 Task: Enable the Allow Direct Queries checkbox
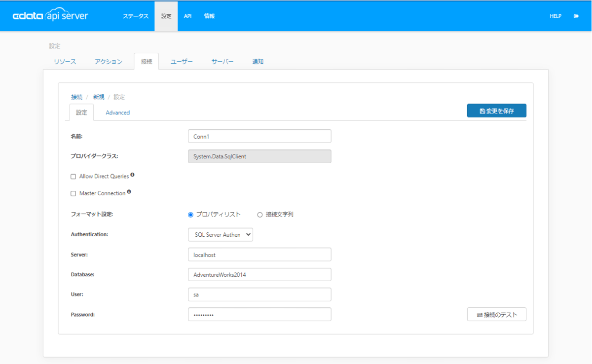(x=74, y=177)
